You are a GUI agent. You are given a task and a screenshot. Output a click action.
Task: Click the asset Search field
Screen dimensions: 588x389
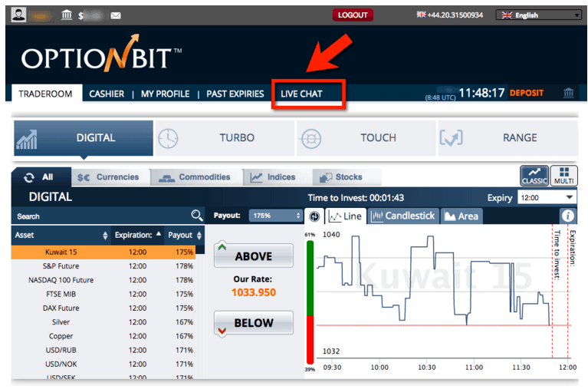(101, 216)
